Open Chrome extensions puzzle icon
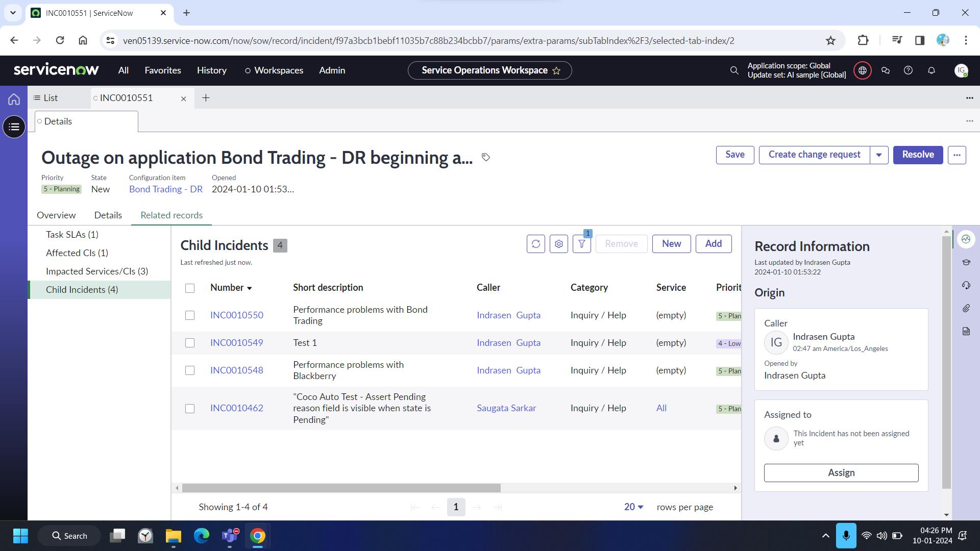Image resolution: width=980 pixels, height=551 pixels. tap(863, 40)
